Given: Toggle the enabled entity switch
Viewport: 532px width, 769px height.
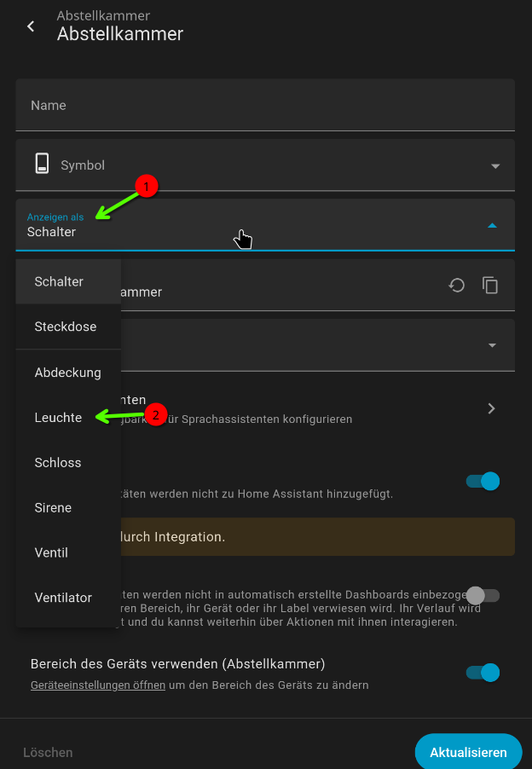Looking at the screenshot, I should (x=483, y=482).
